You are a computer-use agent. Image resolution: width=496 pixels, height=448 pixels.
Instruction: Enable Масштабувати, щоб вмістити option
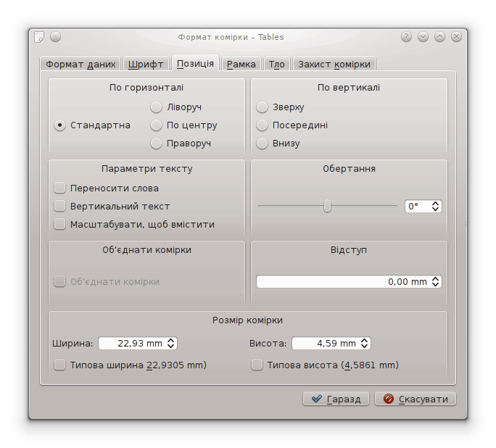pyautogui.click(x=60, y=225)
